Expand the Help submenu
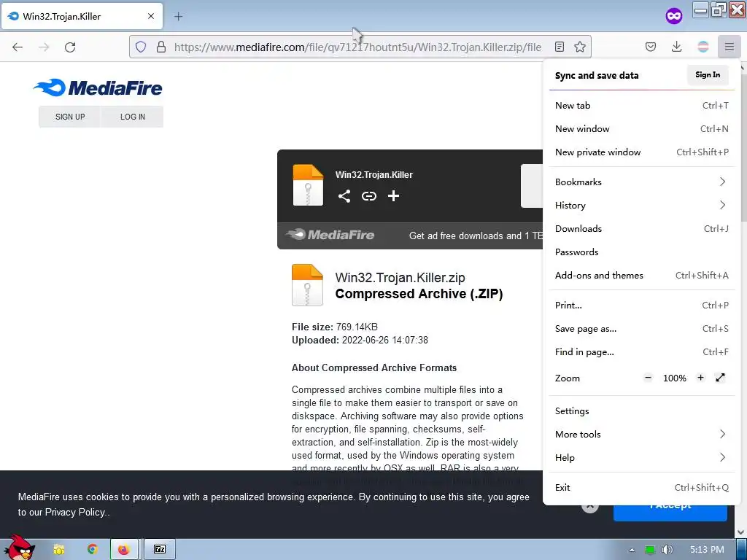The height and width of the screenshot is (560, 747). [642, 458]
